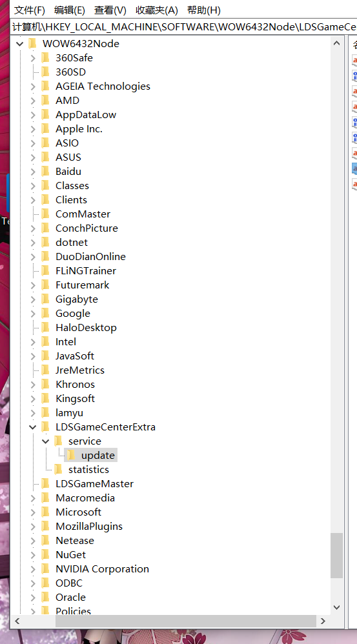The height and width of the screenshot is (644, 357).
Task: Select the update registry key folder icon
Action: (x=71, y=455)
